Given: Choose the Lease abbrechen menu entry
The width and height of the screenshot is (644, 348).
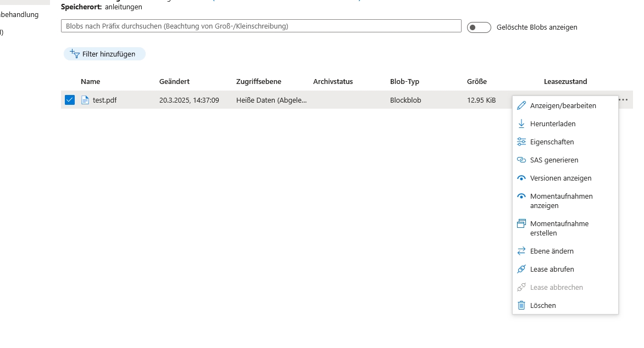Looking at the screenshot, I should coord(556,287).
